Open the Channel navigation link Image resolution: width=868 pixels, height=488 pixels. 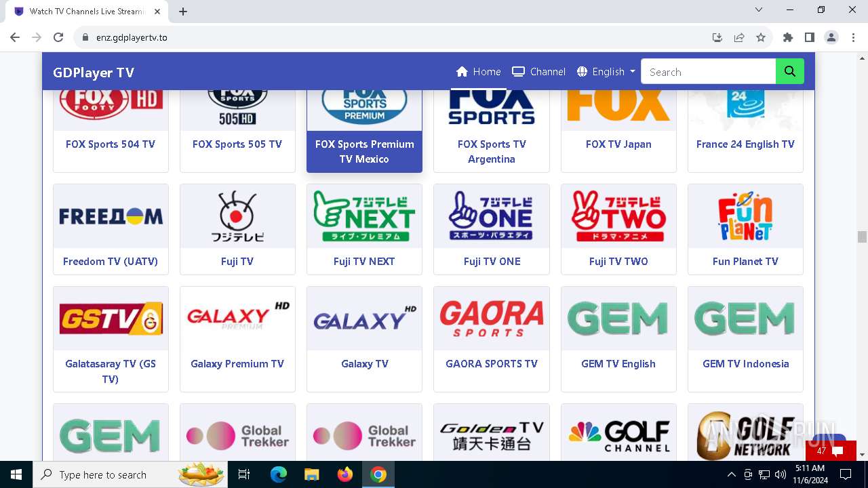[538, 72]
